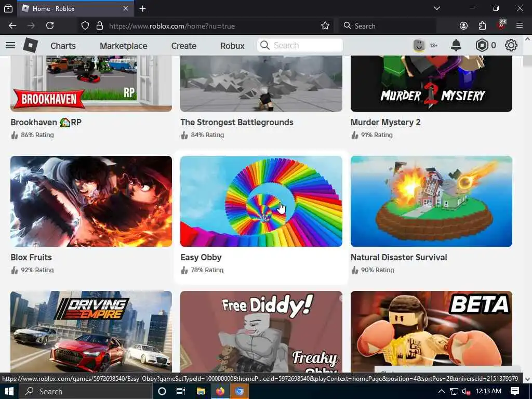Open a new browser tab with plus

[142, 8]
